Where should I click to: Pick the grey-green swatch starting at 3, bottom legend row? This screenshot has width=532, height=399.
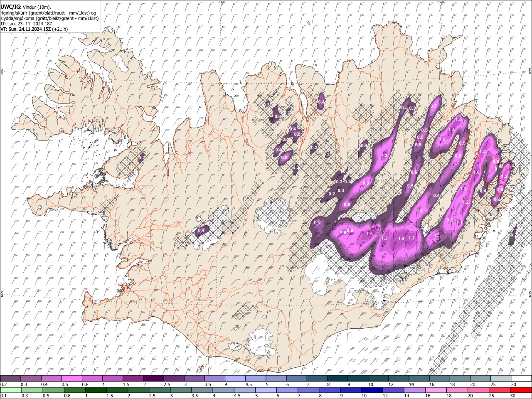click(x=181, y=390)
